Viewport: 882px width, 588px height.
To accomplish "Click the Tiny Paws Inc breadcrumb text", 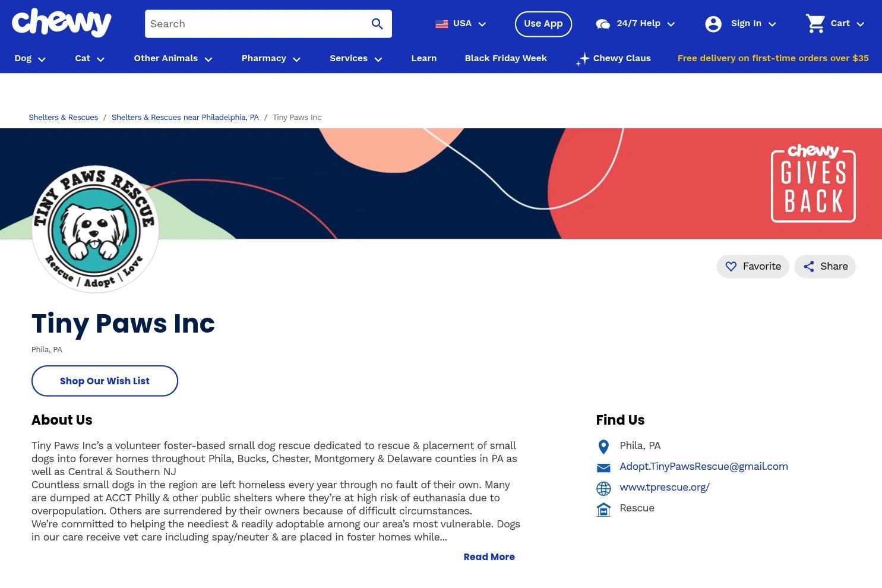I will [297, 118].
